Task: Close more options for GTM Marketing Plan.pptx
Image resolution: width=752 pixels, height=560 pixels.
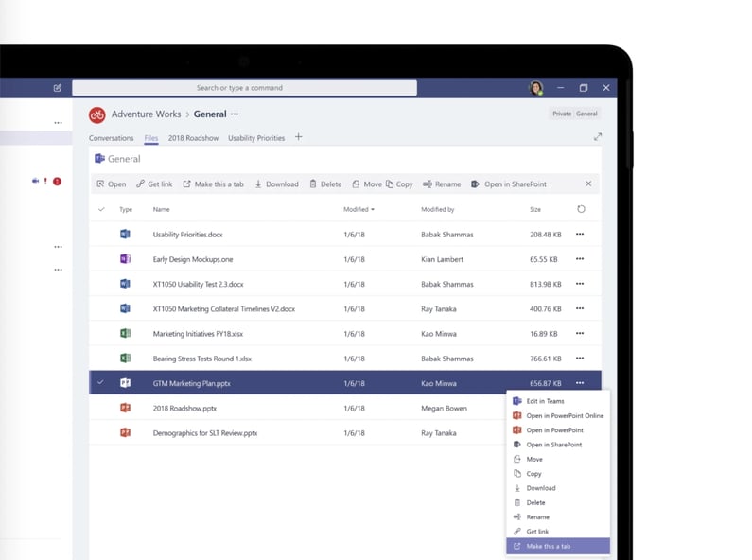Action: pos(580,383)
